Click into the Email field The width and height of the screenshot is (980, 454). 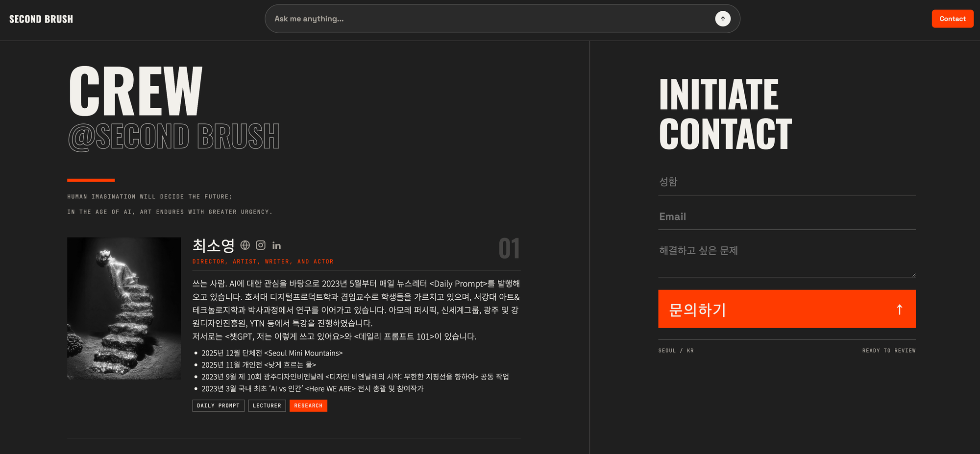[x=787, y=216]
